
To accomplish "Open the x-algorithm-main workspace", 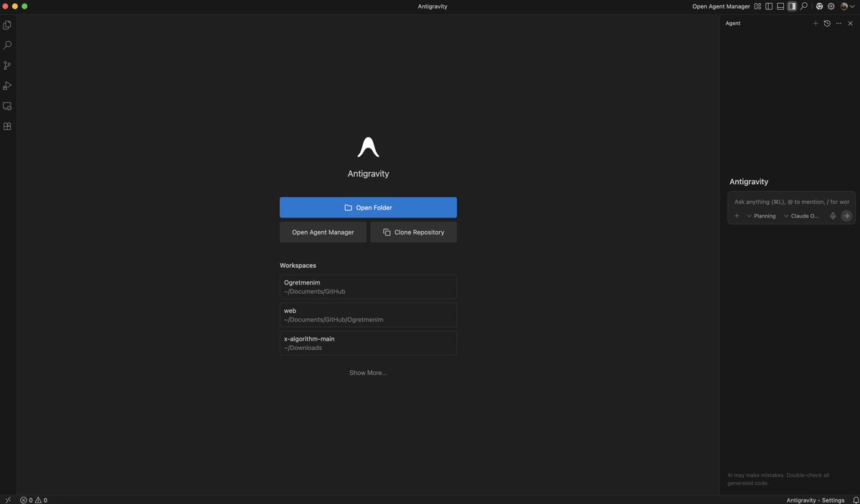I will click(x=368, y=343).
